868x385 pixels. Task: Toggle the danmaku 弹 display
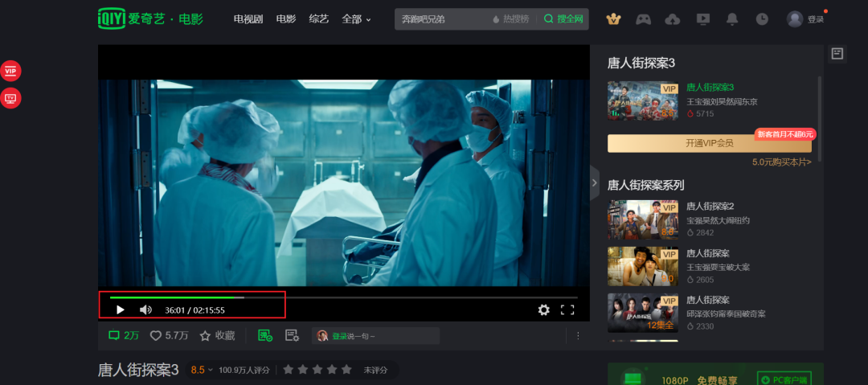tap(265, 335)
